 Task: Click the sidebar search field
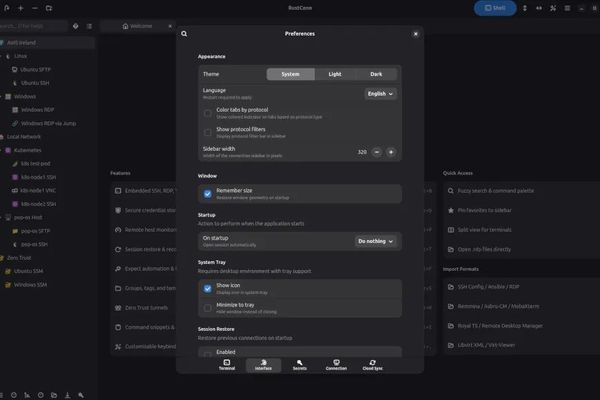click(34, 26)
